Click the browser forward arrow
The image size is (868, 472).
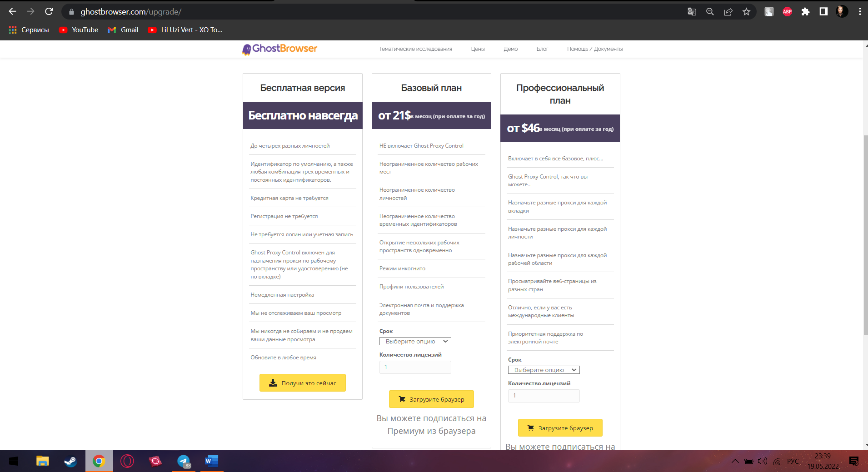coord(31,12)
